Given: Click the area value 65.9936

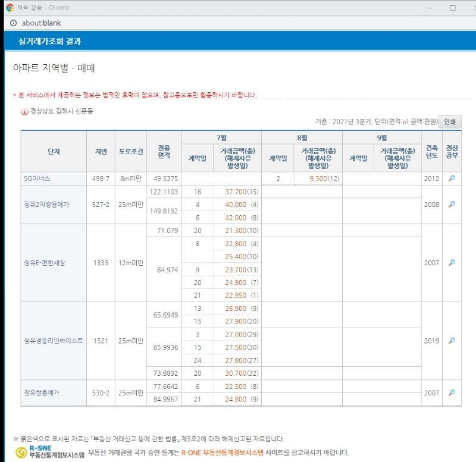Looking at the screenshot, I should (165, 347).
